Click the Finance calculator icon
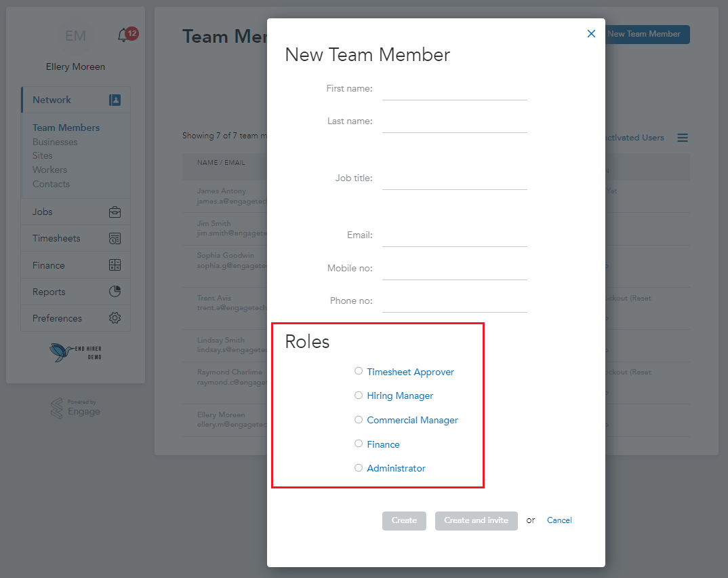This screenshot has width=728, height=578. 115,265
